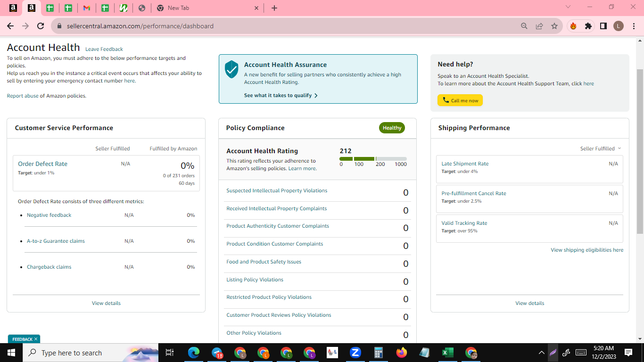Share this page via the share icon
644x362 pixels.
click(x=539, y=26)
